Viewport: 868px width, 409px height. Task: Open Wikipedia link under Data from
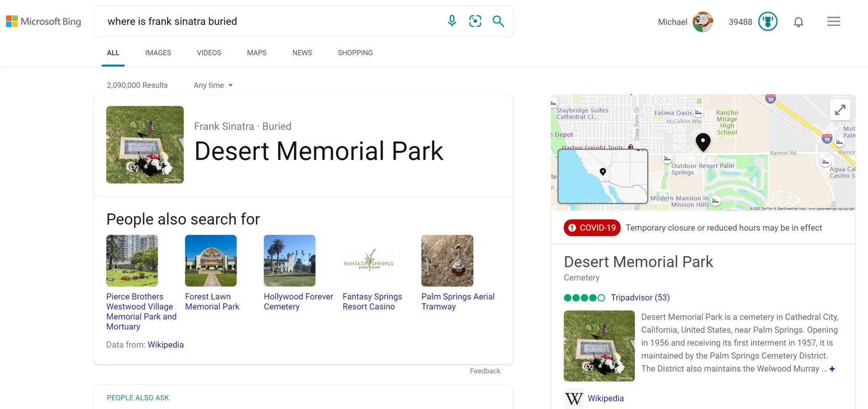click(x=165, y=345)
